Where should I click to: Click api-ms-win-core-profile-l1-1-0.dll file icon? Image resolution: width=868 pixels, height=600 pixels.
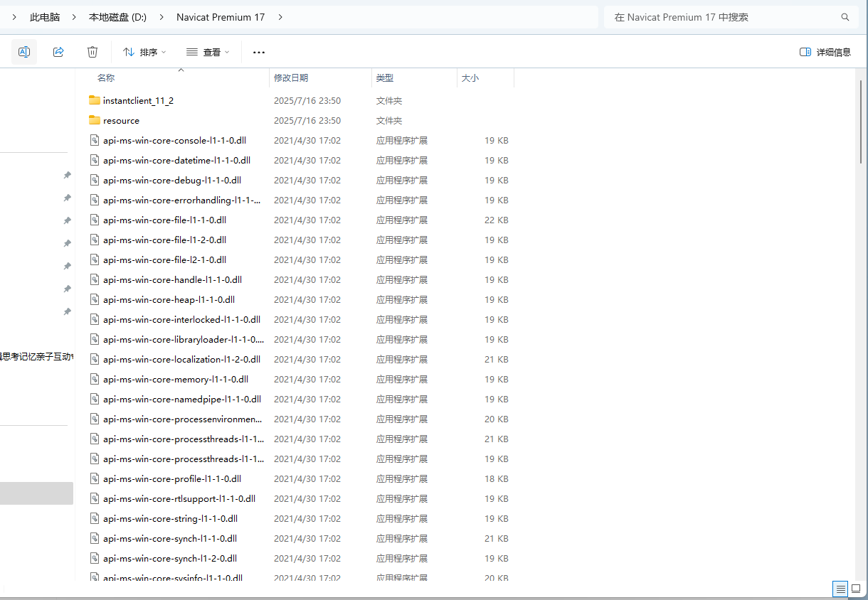[95, 478]
